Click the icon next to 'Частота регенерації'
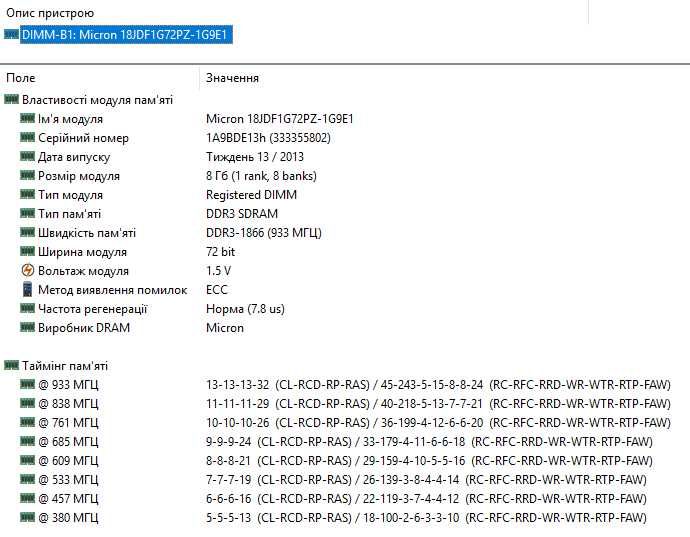Screen dimensions: 690x537 (27, 308)
